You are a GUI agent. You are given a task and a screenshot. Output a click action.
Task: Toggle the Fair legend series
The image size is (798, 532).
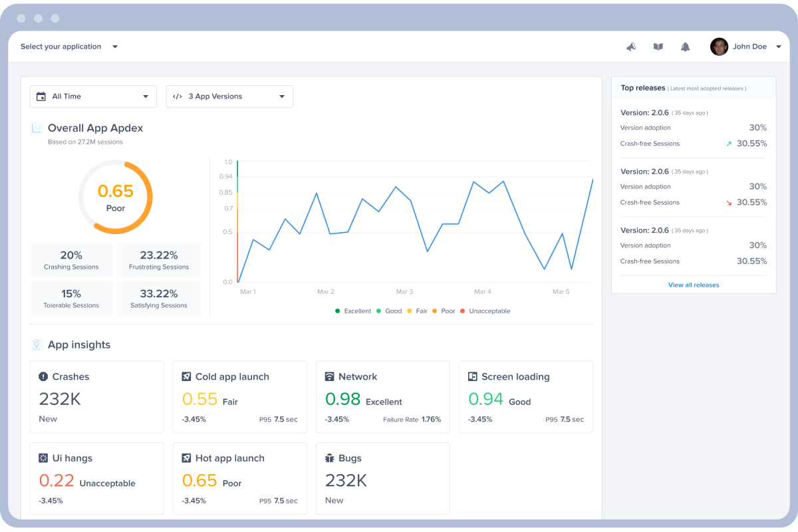tap(417, 311)
